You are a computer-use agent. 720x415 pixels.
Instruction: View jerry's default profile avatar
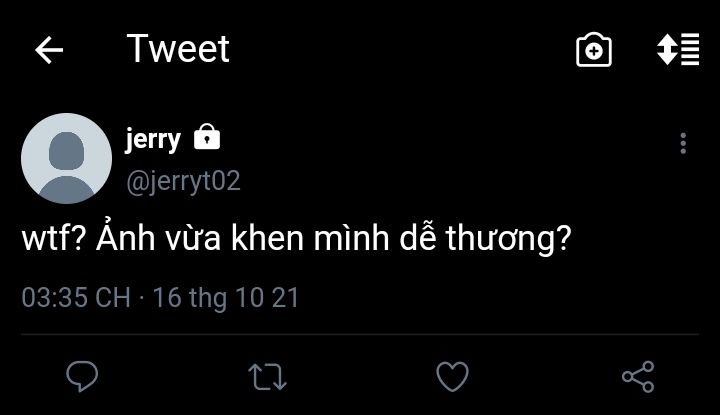click(x=66, y=159)
